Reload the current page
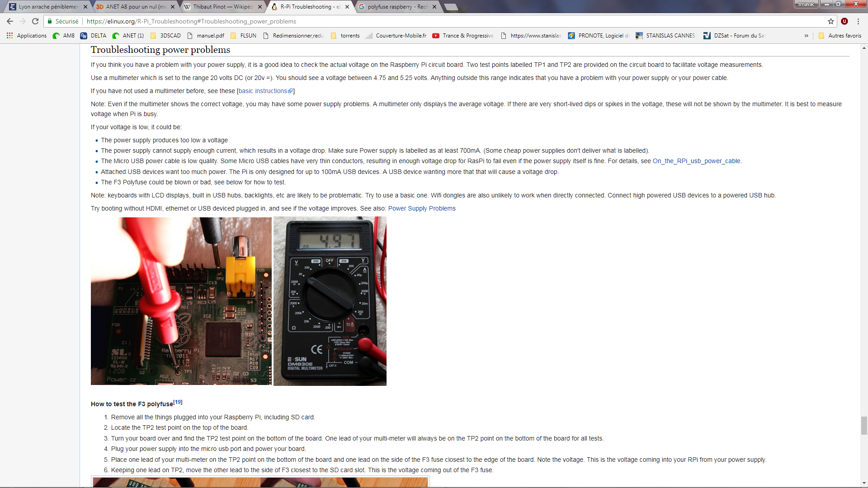 (x=35, y=21)
